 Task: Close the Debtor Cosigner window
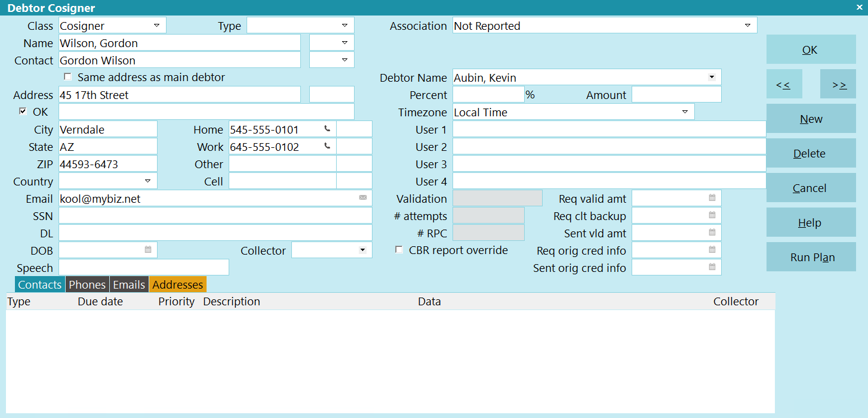(x=858, y=7)
